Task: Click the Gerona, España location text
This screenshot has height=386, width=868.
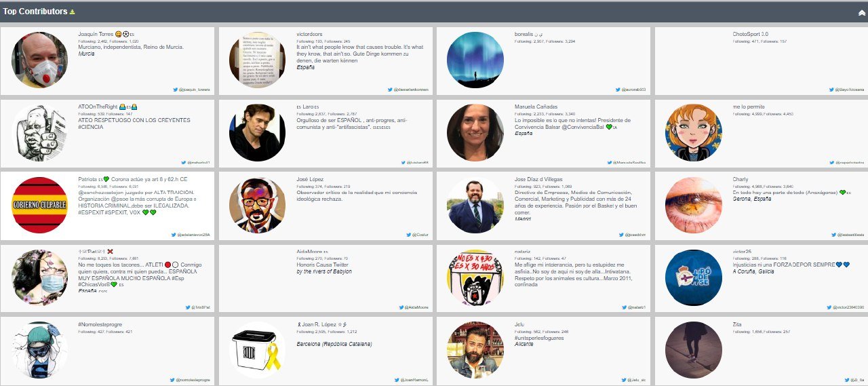Action: pos(753,199)
